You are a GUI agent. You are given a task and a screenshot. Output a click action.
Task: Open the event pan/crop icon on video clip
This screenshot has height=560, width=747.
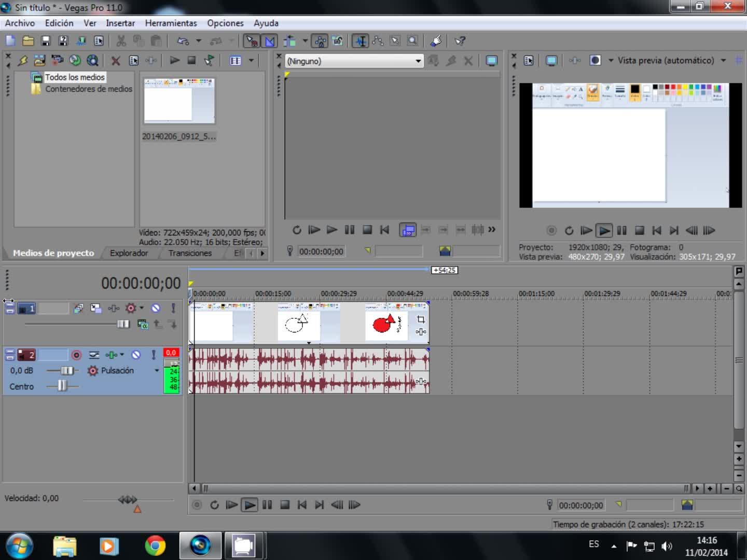[421, 319]
